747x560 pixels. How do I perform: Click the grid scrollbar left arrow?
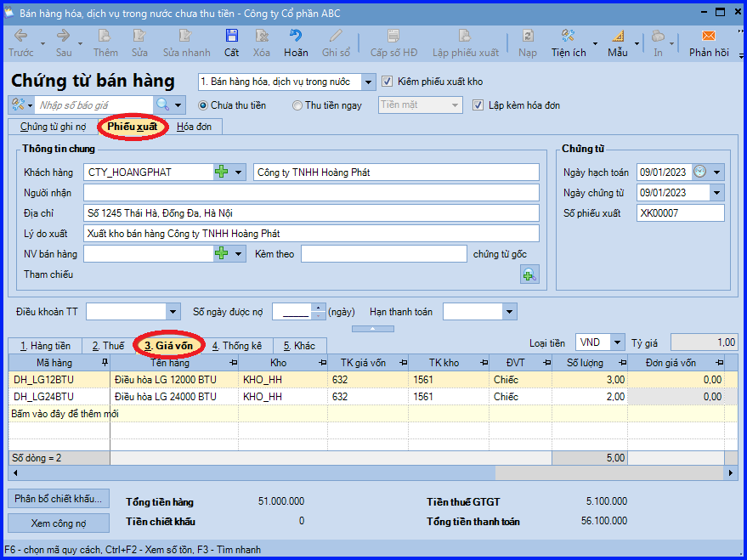[15, 472]
